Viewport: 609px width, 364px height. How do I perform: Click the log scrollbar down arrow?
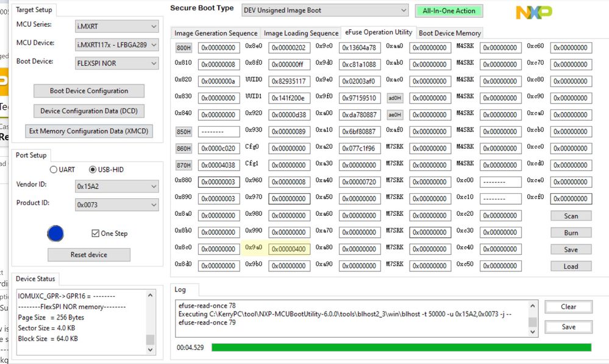tap(533, 332)
